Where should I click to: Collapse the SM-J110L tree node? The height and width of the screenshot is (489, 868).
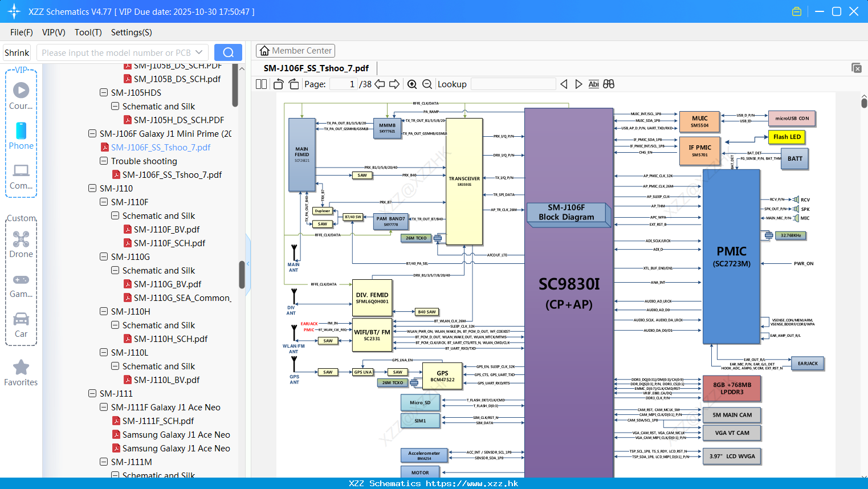point(104,352)
